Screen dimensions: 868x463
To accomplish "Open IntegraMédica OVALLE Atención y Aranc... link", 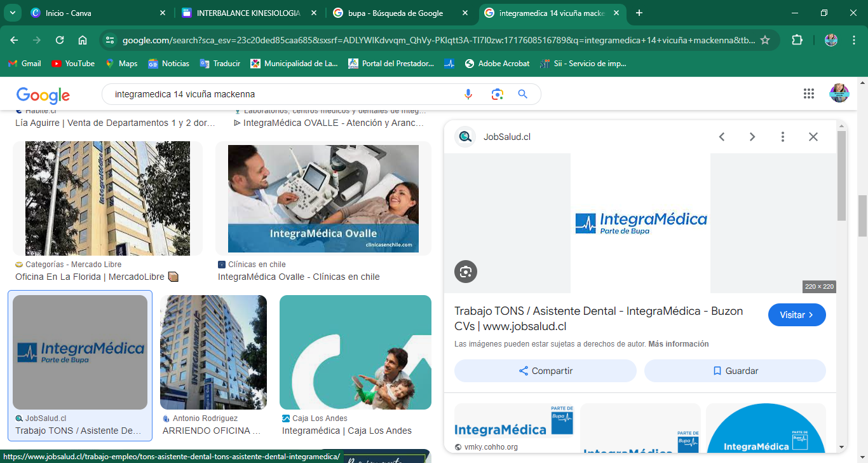I will point(329,123).
